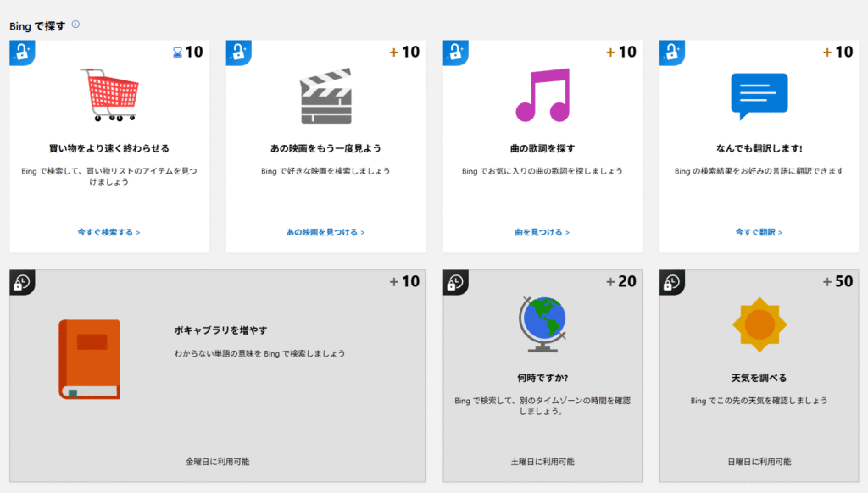868x493 pixels.
Task: Click the "+10" points on vocabulary card
Action: tap(404, 281)
